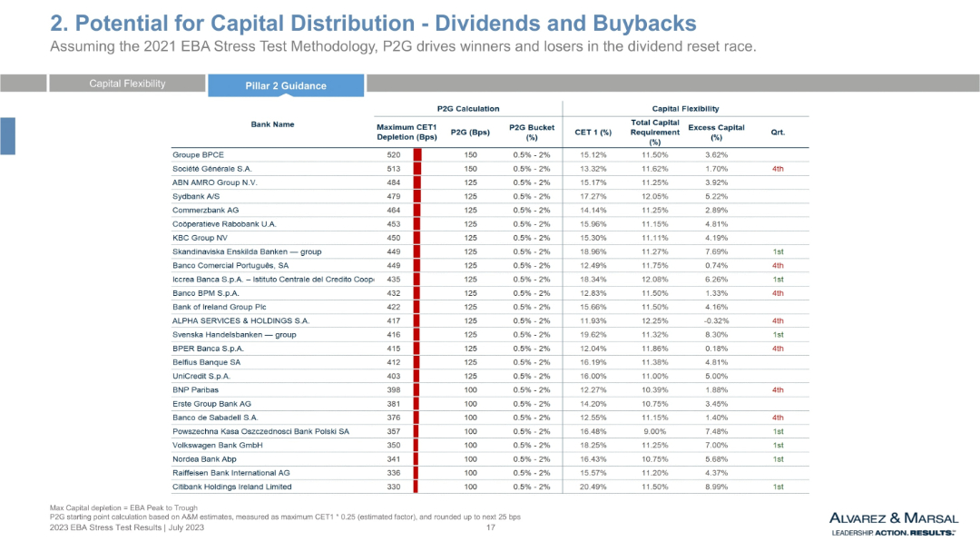980x551 pixels.
Task: Select Belfius Banque SA bank name
Action: 206,362
